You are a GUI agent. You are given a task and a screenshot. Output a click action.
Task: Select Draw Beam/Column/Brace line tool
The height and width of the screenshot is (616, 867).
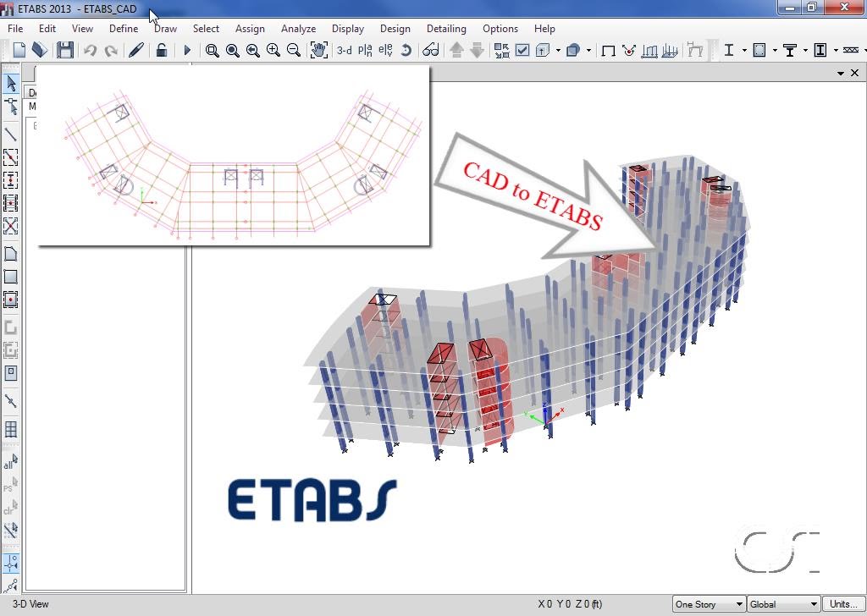pos(10,135)
